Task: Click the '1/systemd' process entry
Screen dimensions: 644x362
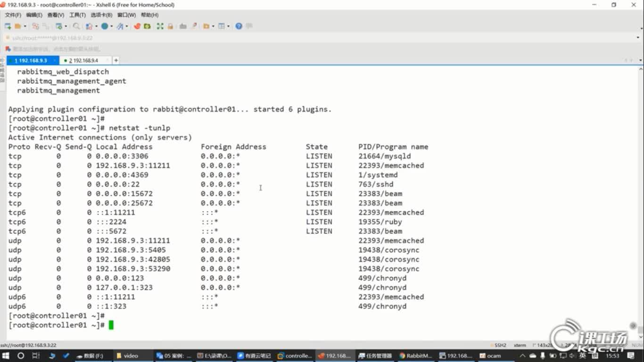Action: (378, 175)
